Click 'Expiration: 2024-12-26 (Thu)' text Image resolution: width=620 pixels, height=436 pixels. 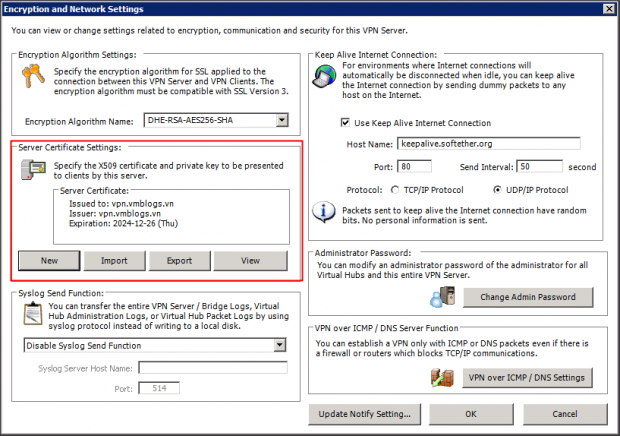[123, 224]
